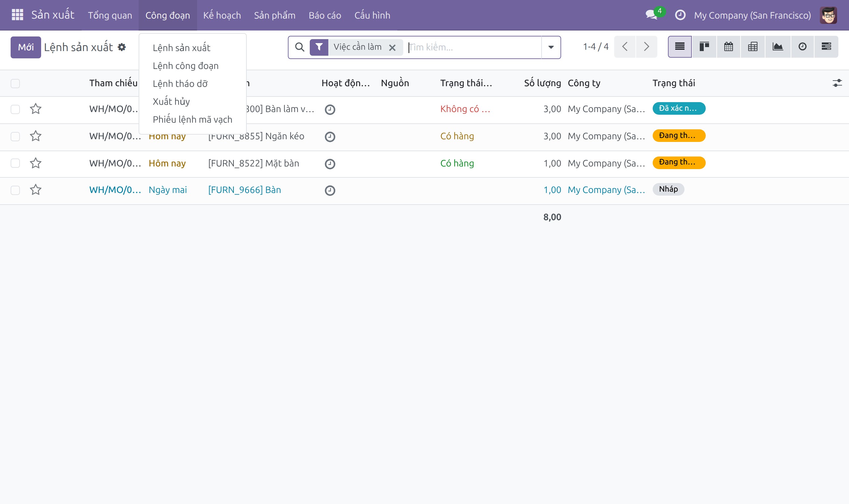Switch to kanban view
The image size is (849, 504).
click(x=704, y=46)
